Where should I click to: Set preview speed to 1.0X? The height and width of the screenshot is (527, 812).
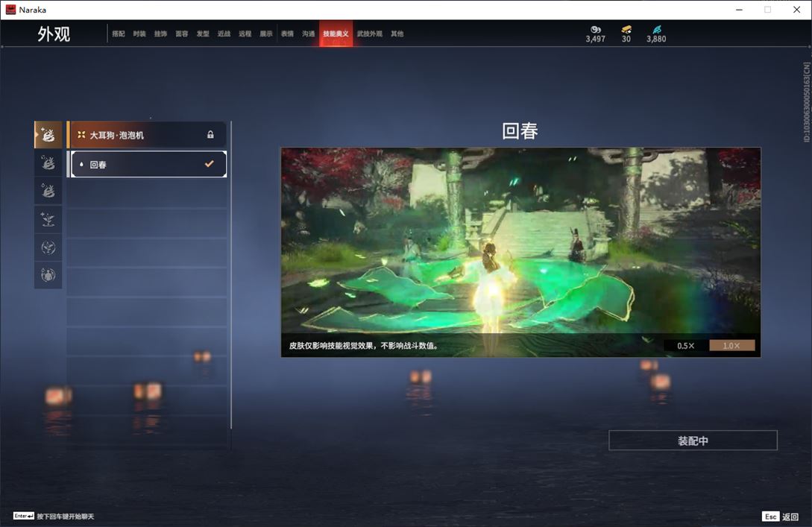point(731,345)
